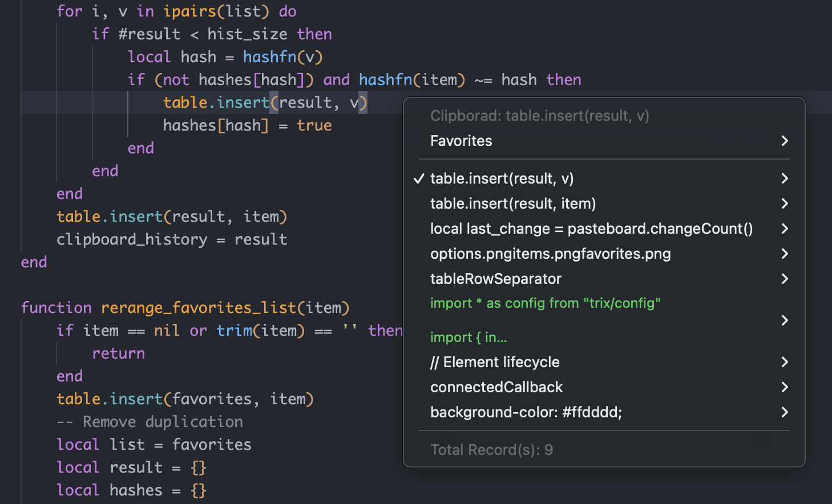Expand chevron beside tableRowSeparator
The image size is (832, 504).
tap(785, 279)
